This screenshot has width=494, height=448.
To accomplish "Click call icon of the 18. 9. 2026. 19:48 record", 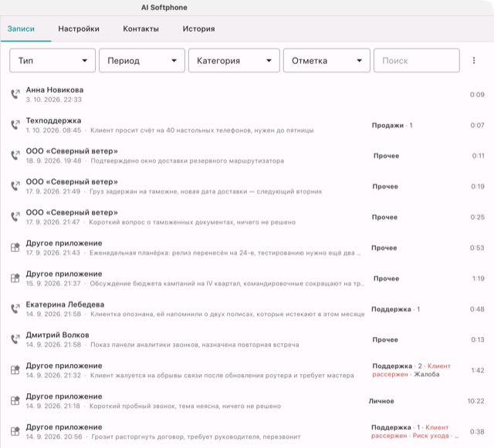I will tap(15, 156).
